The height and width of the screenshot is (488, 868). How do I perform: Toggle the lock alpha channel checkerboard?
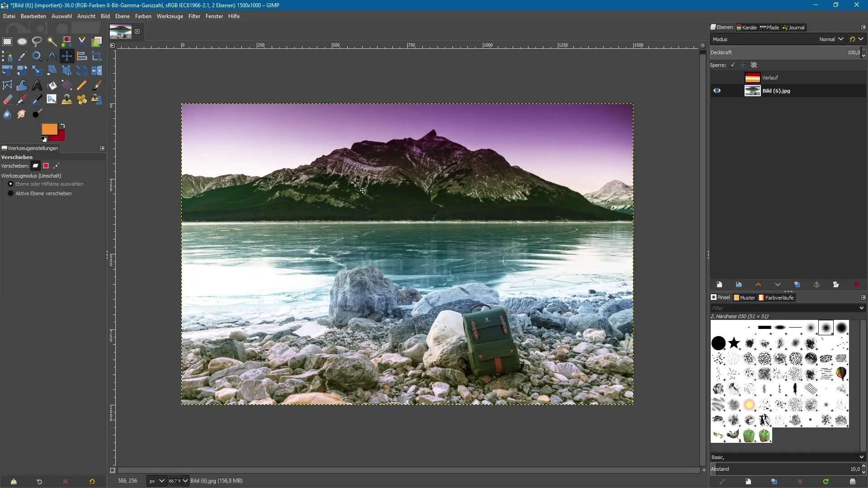(754, 65)
